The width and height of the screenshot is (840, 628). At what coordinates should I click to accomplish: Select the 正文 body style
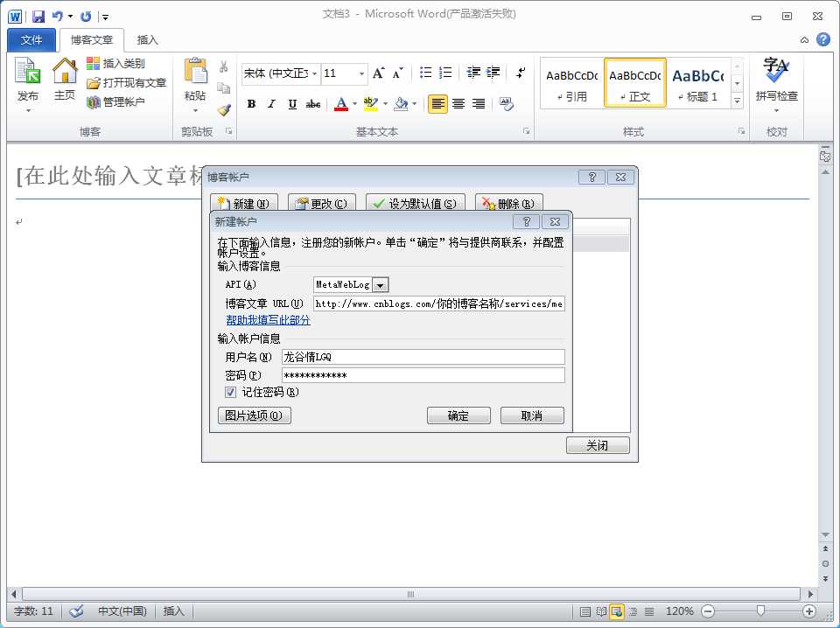[635, 83]
